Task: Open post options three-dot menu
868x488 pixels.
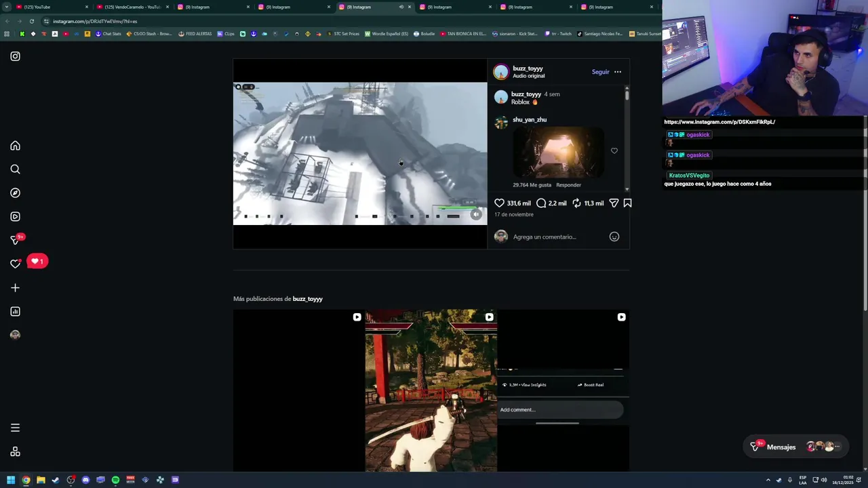Action: tap(617, 72)
